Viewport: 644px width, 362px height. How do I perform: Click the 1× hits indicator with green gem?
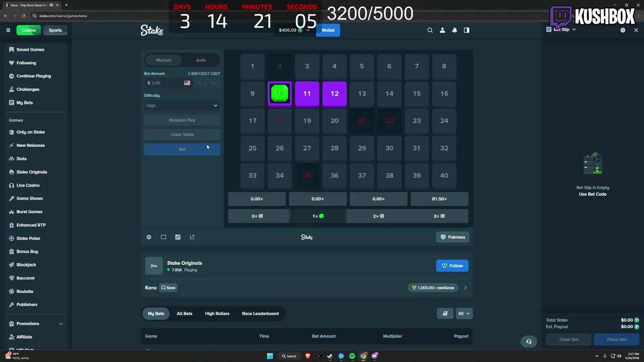(x=317, y=216)
